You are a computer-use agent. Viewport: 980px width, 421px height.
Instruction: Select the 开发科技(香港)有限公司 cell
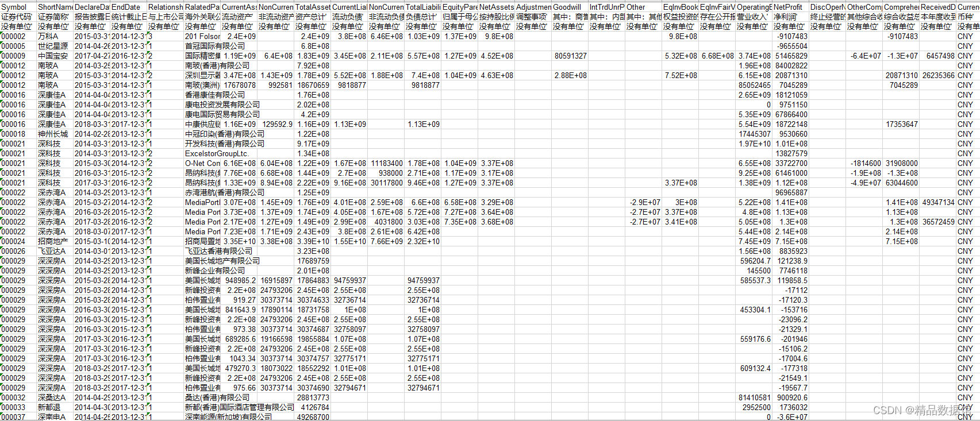tap(225, 144)
